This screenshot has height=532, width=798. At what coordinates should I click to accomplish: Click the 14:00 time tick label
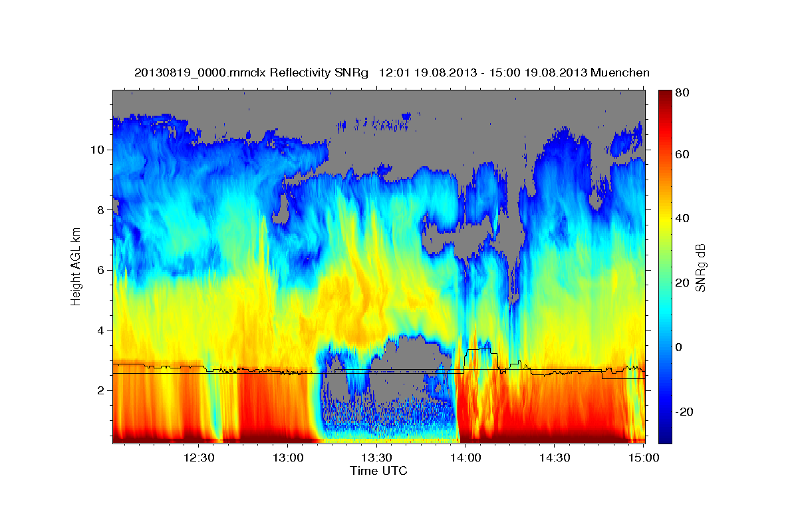point(465,458)
